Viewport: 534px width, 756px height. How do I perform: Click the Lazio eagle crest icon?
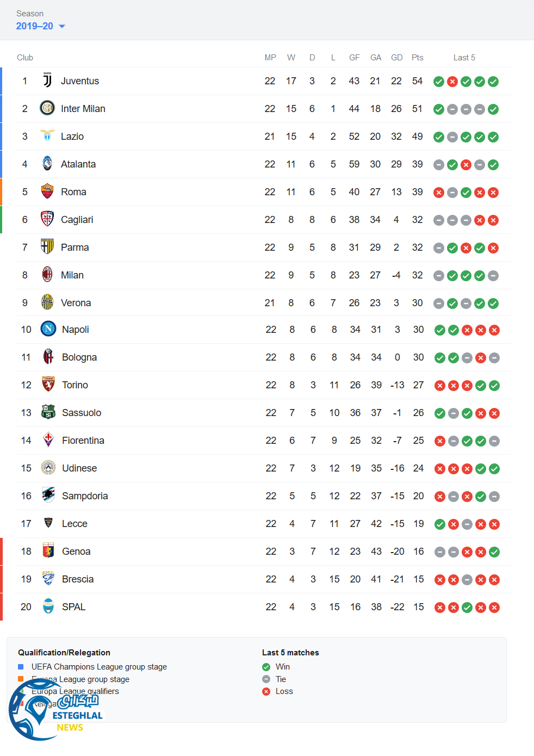click(x=47, y=136)
